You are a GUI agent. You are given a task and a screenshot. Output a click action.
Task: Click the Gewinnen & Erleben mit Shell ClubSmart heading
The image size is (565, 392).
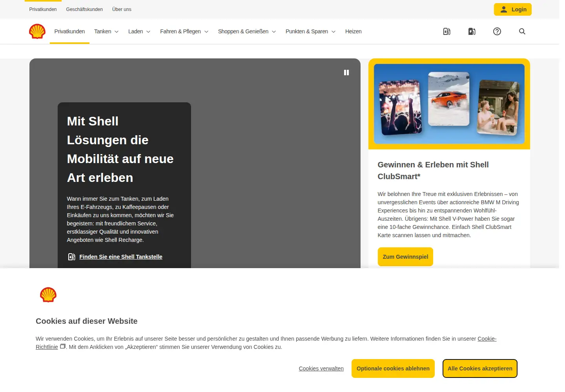(x=433, y=171)
